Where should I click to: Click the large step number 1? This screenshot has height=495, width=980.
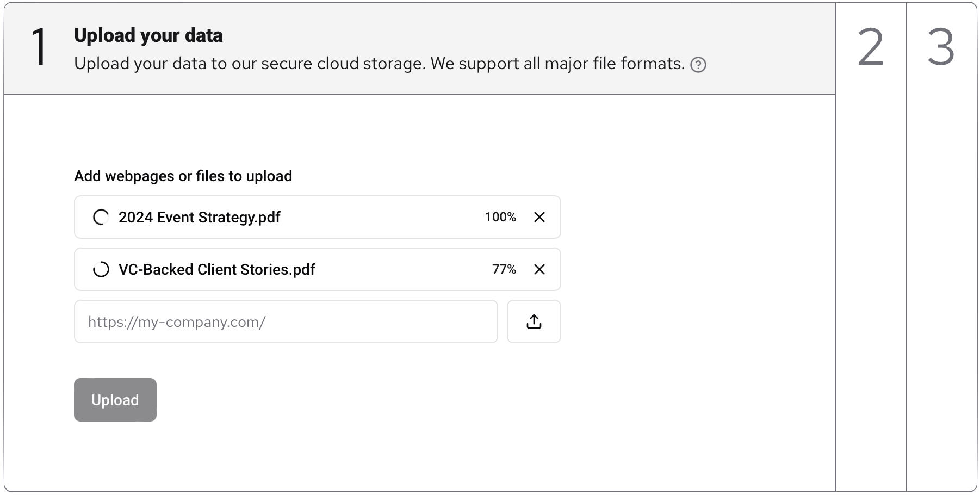(x=39, y=48)
